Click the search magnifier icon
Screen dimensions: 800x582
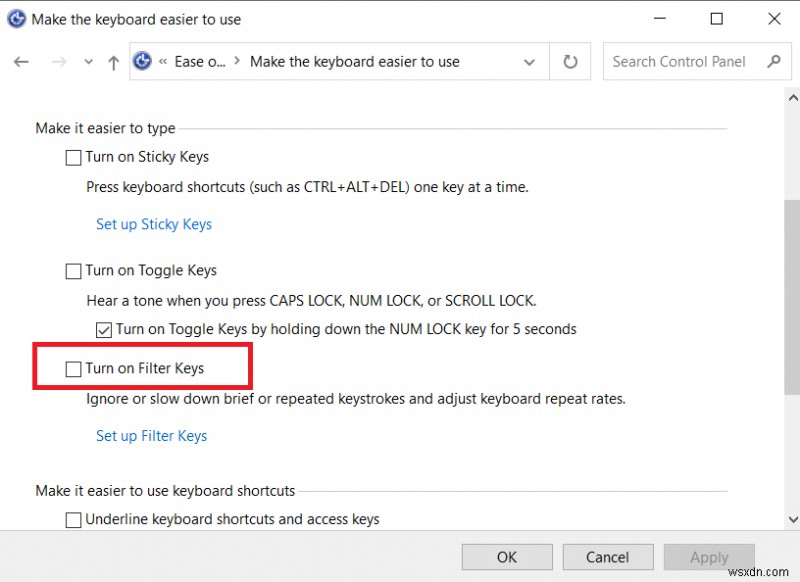pyautogui.click(x=774, y=61)
